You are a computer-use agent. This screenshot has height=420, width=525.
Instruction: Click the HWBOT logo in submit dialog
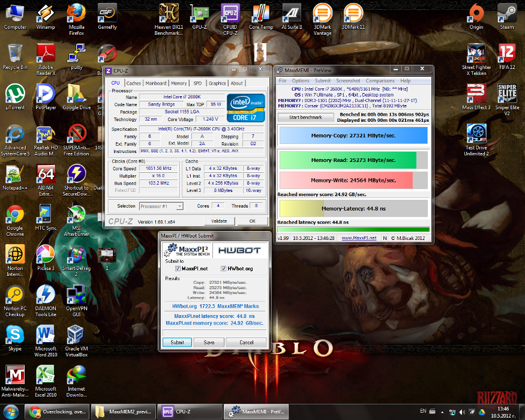[x=239, y=251]
